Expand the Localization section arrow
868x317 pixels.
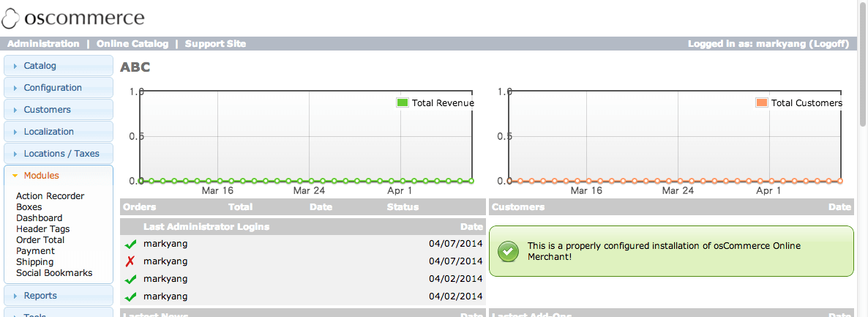pos(15,132)
